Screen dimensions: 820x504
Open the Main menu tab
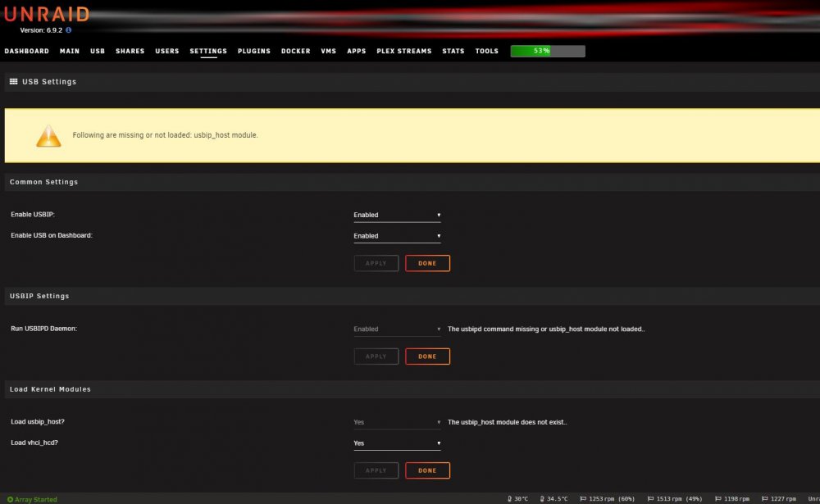click(70, 52)
